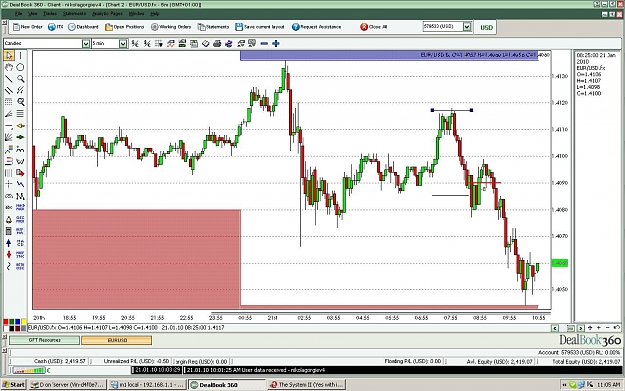Screen dimensions: 625x391
Task: Open the View menu
Action: pos(32,14)
